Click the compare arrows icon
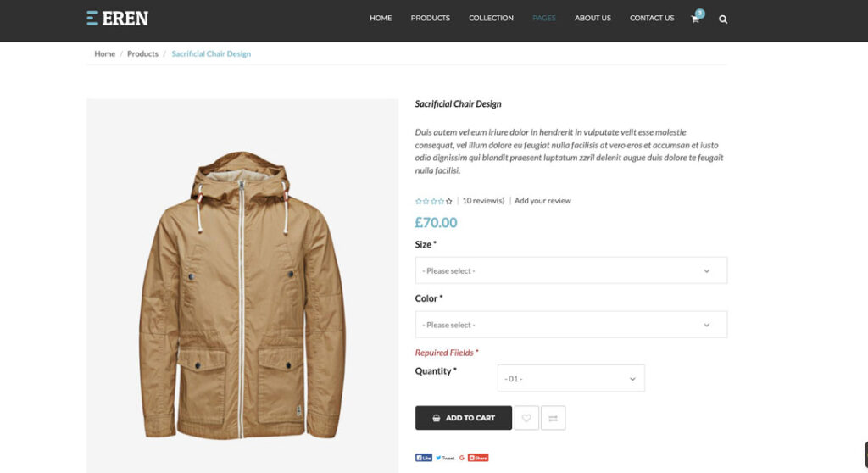 tap(553, 418)
